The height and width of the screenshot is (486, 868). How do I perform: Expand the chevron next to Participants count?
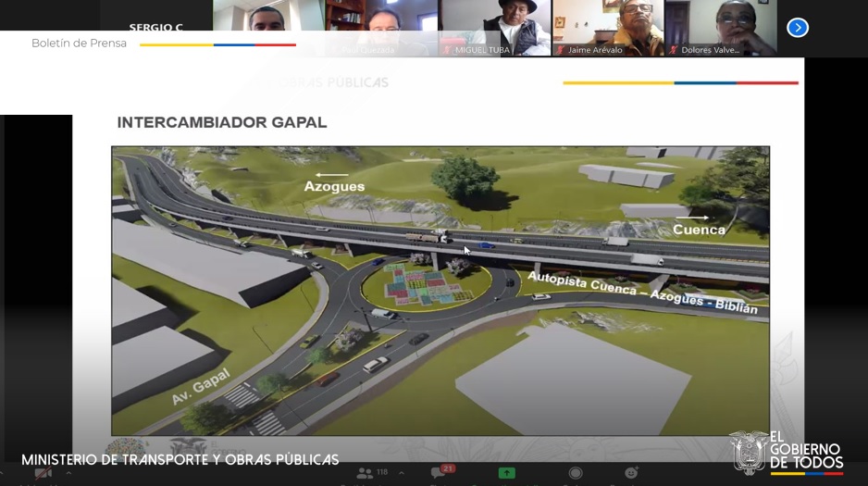401,473
